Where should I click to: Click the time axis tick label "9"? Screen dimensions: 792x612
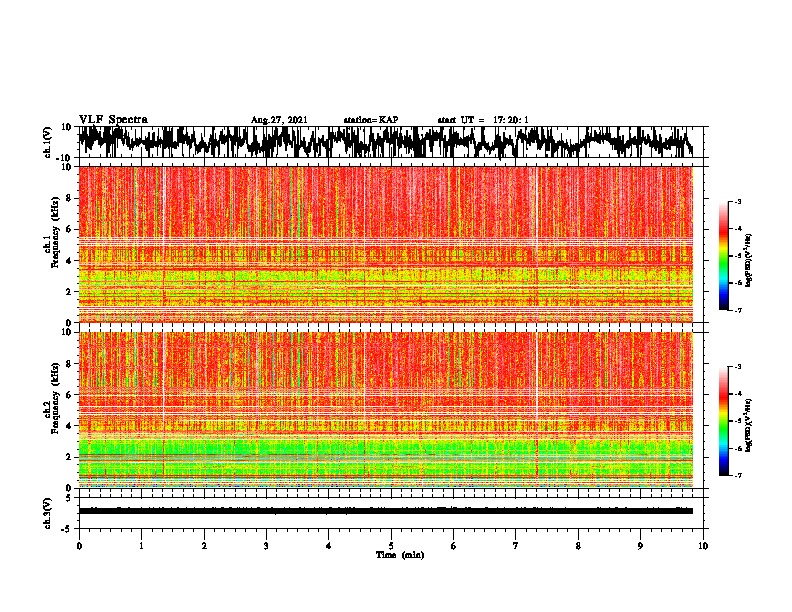click(640, 546)
